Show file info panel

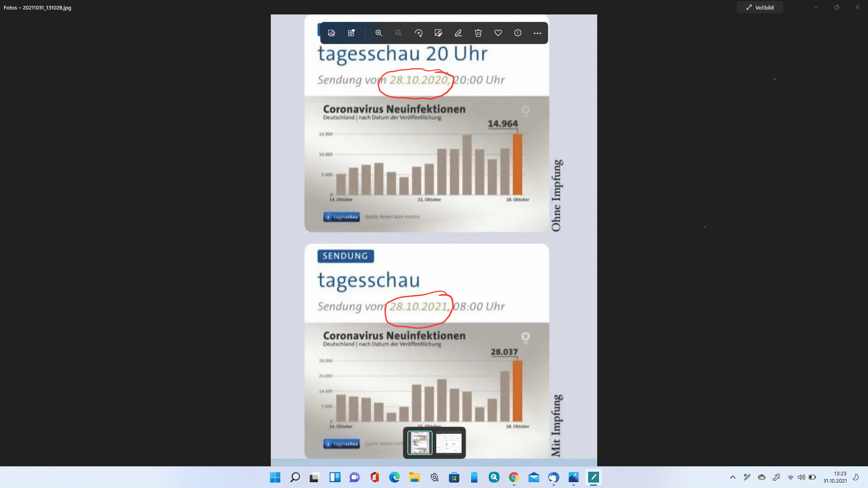pyautogui.click(x=518, y=33)
